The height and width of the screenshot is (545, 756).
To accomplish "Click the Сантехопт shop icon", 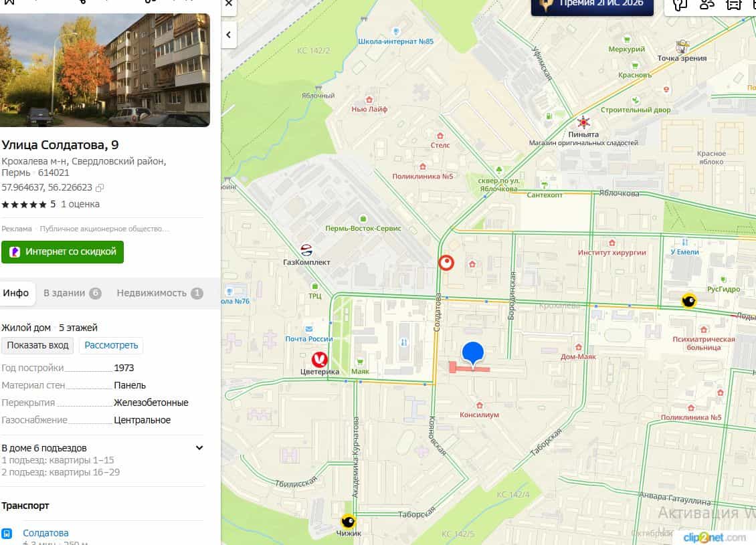I will [x=545, y=185].
